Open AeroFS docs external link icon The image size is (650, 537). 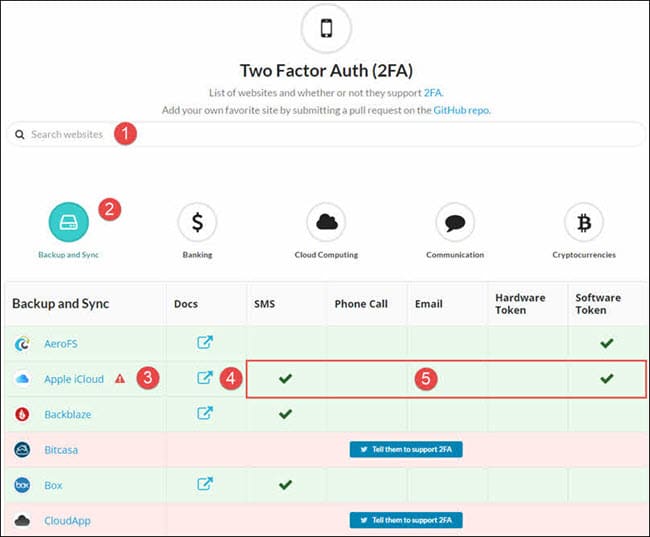pyautogui.click(x=205, y=342)
